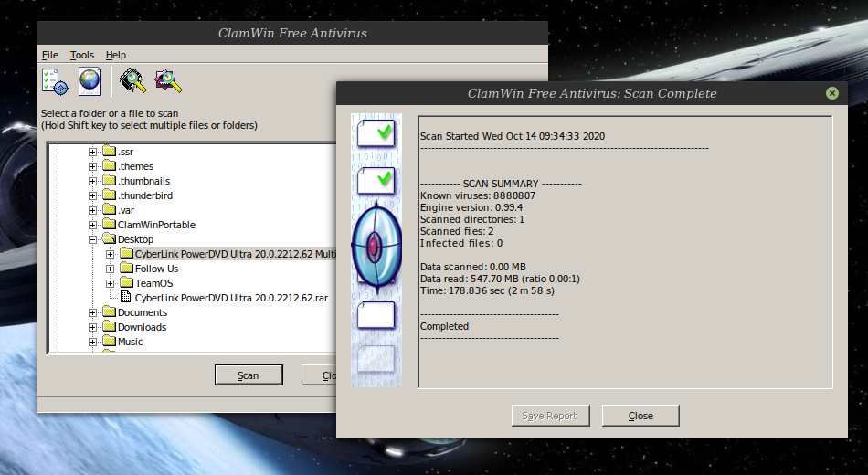Viewport: 868px width, 475px height.
Task: Select the .var folder
Action: point(126,210)
